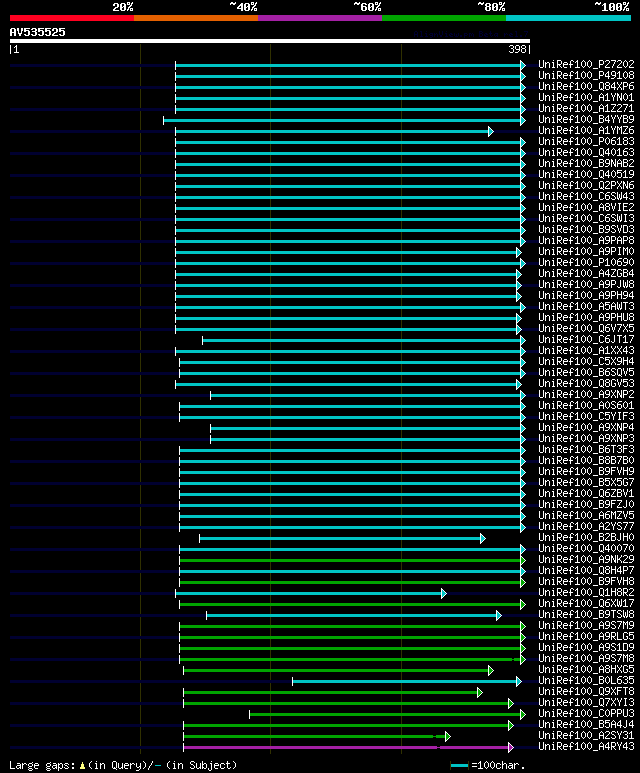Select the UniRef100_A0S601 label

[586, 406]
